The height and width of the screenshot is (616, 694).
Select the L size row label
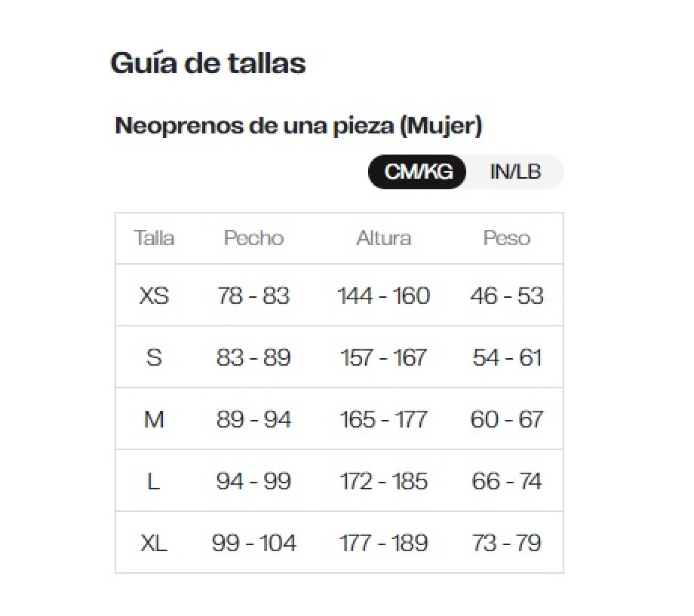154,481
